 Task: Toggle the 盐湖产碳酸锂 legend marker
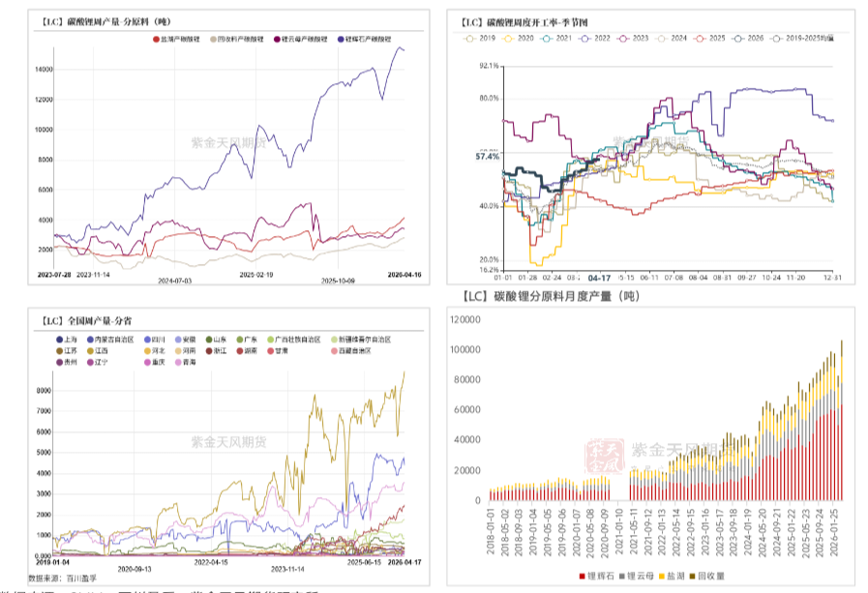[158, 40]
